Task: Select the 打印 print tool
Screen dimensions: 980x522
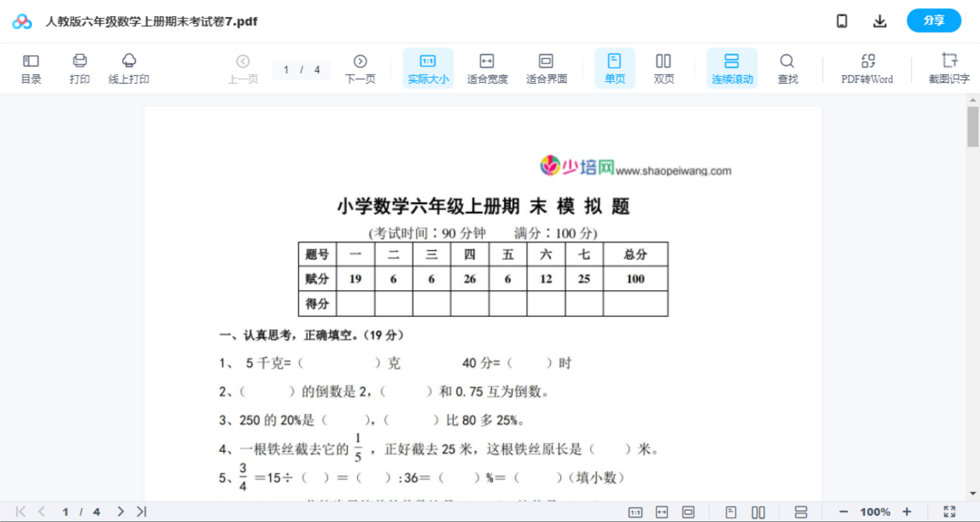Action: [x=79, y=68]
